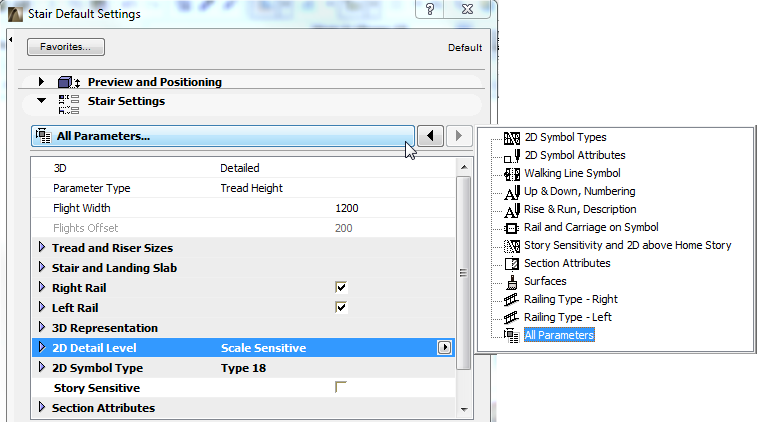757x422 pixels.
Task: Click the Up & Down, Numbering icon
Action: tap(512, 192)
